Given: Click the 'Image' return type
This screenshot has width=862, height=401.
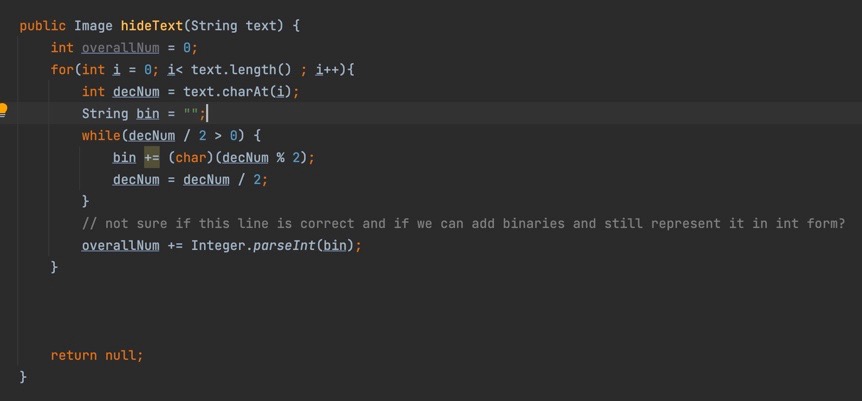Looking at the screenshot, I should (x=93, y=25).
